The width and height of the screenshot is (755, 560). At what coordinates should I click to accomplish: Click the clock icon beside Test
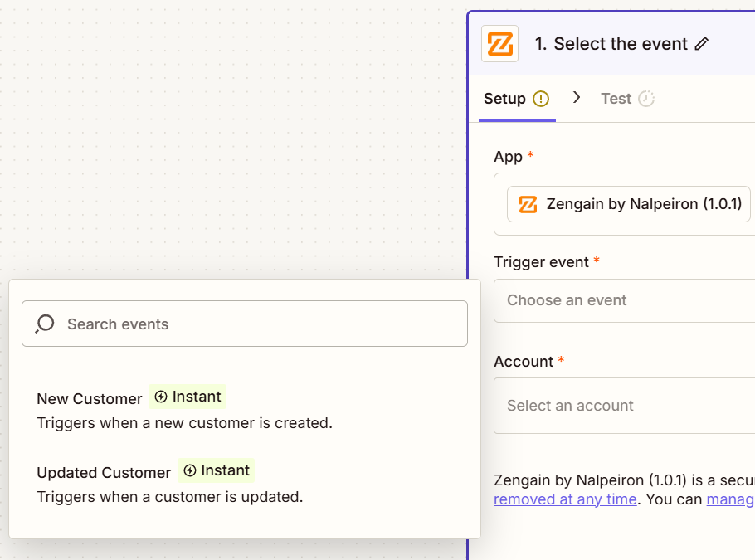(646, 99)
